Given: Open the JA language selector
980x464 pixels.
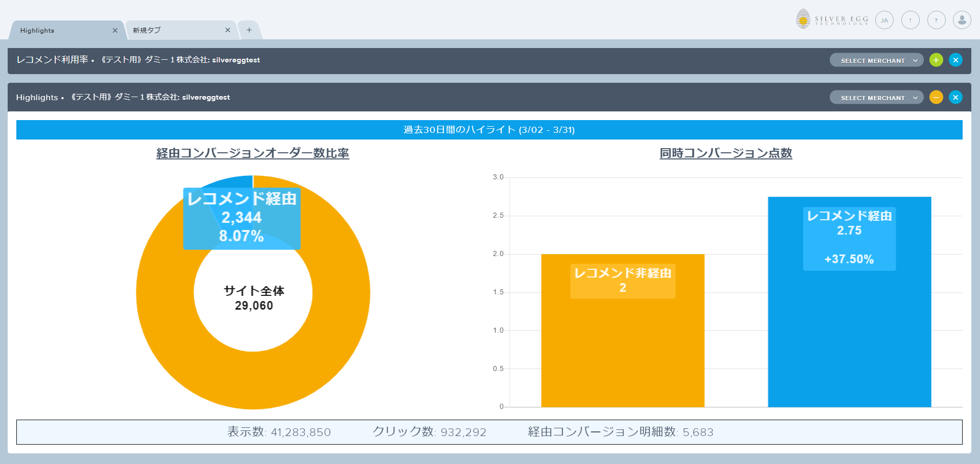Looking at the screenshot, I should coord(884,20).
